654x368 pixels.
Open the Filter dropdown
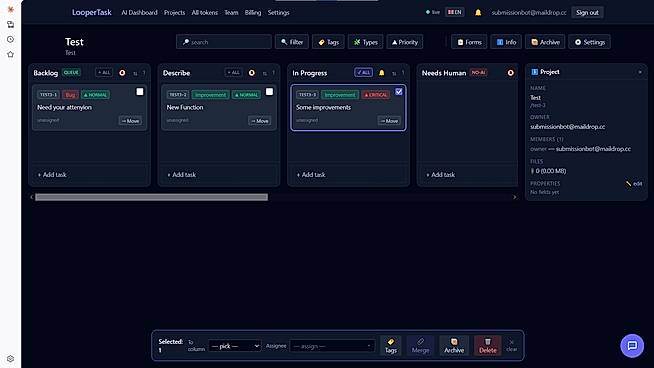point(292,42)
